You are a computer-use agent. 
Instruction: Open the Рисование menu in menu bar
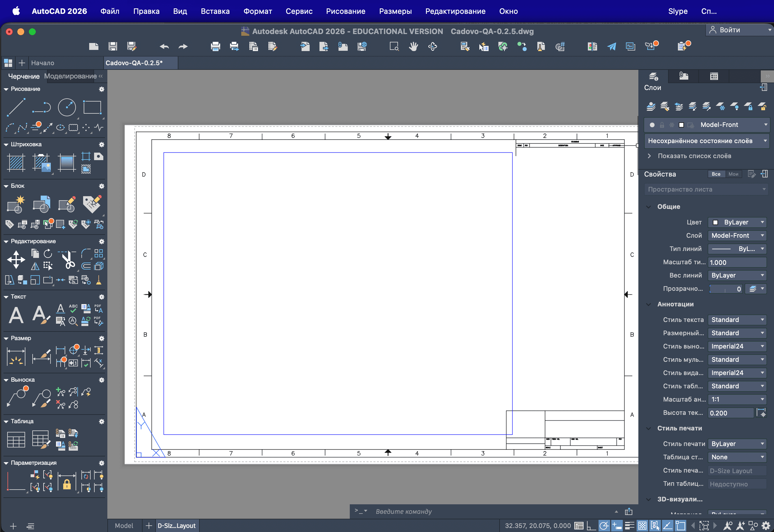[x=345, y=11]
